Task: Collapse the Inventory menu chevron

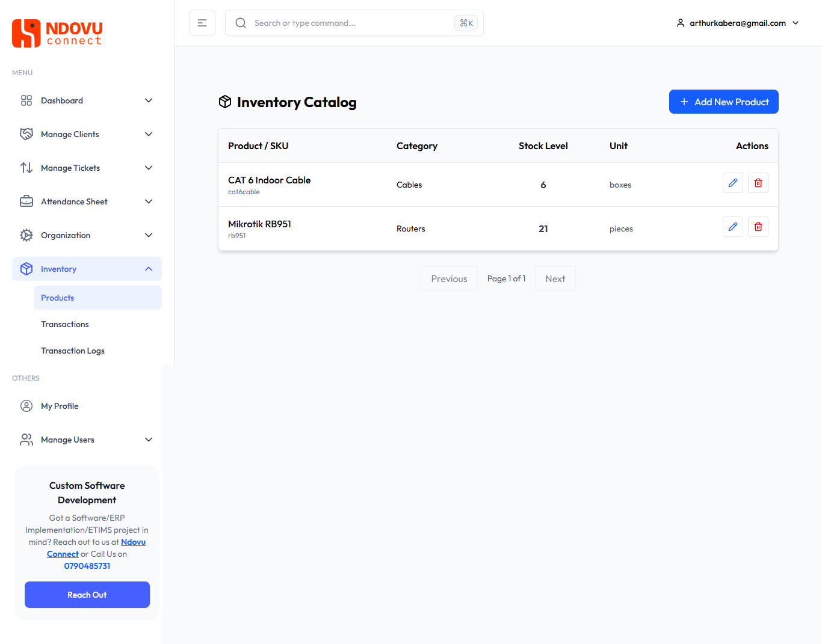Action: click(149, 269)
